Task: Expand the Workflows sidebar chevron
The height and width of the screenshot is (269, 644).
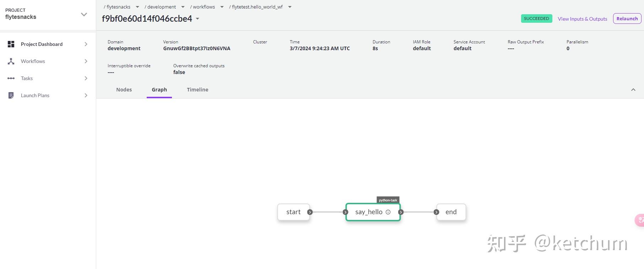Action: pyautogui.click(x=86, y=61)
